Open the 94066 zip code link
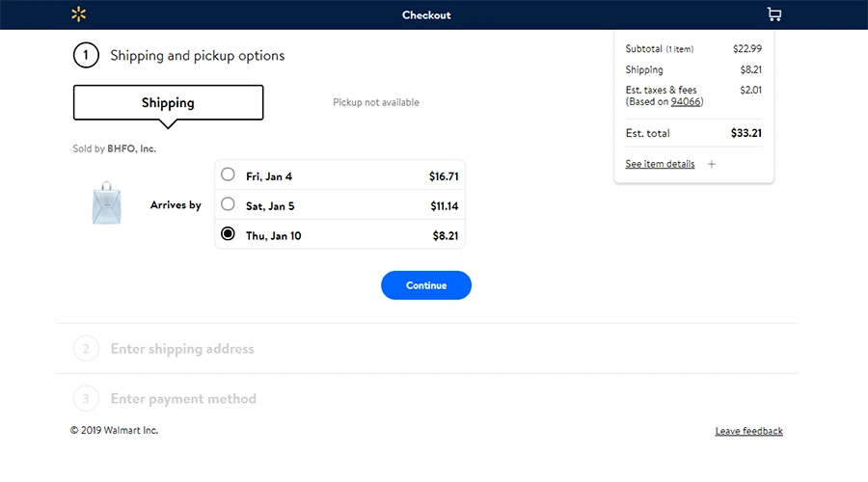This screenshot has width=868, height=482. point(686,101)
